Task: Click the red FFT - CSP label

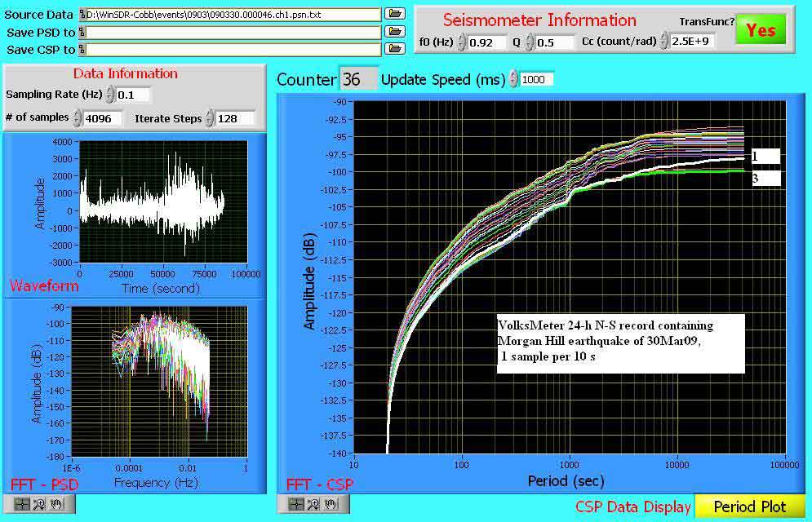Action: click(320, 484)
